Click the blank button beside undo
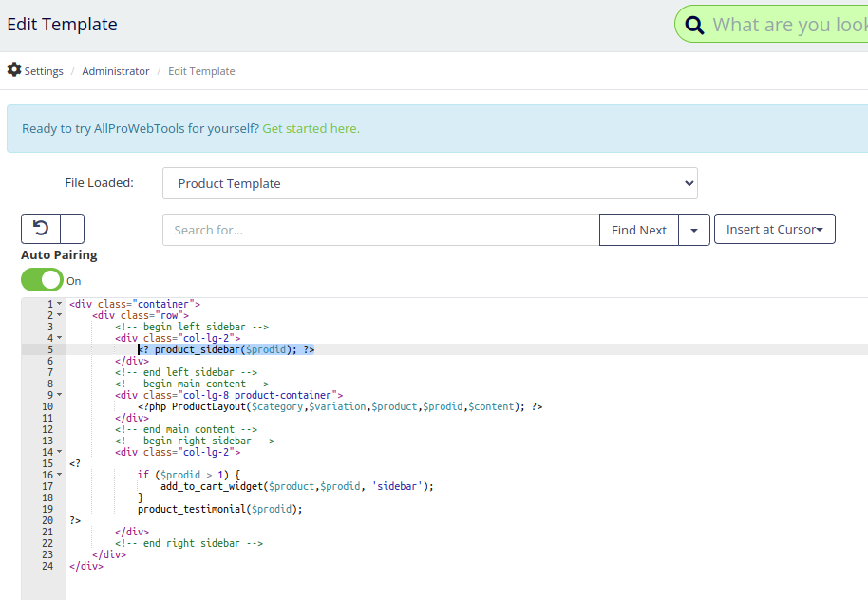This screenshot has height=600, width=868. [x=72, y=229]
